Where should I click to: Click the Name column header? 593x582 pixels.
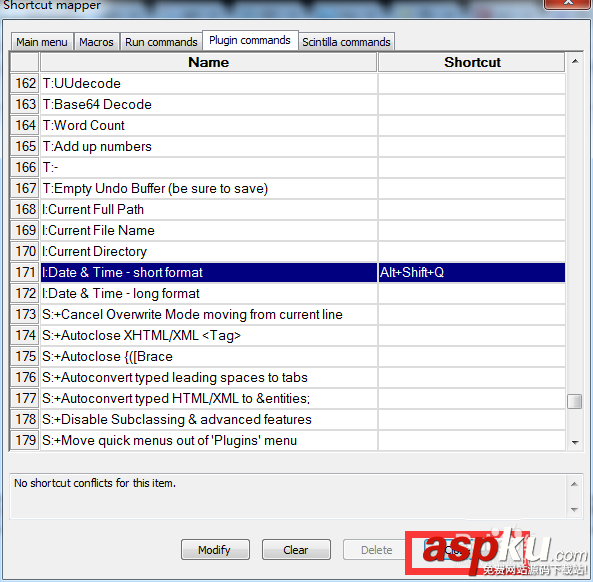click(x=208, y=62)
